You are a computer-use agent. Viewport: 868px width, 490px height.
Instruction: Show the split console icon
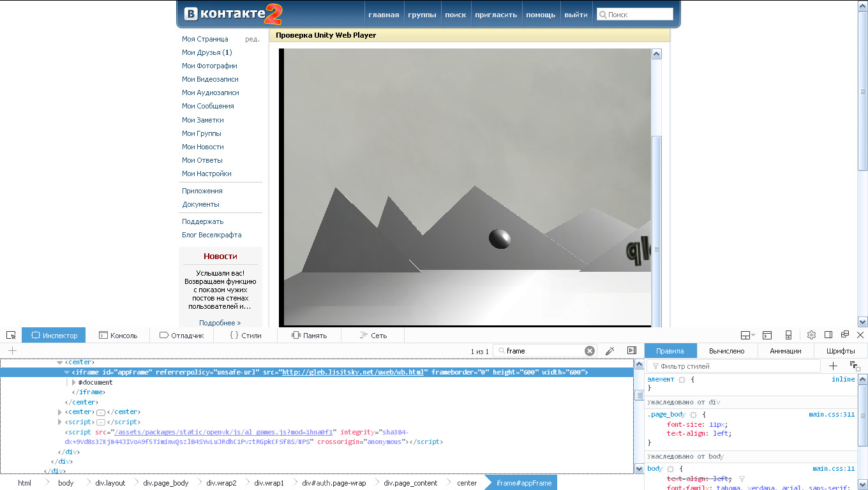click(767, 335)
